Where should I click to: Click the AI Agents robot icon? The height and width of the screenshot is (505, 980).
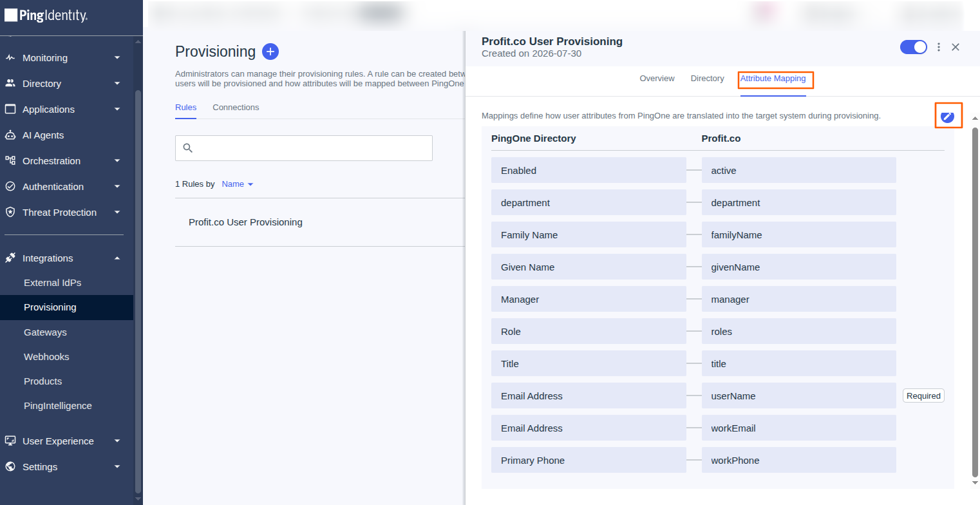click(x=10, y=135)
